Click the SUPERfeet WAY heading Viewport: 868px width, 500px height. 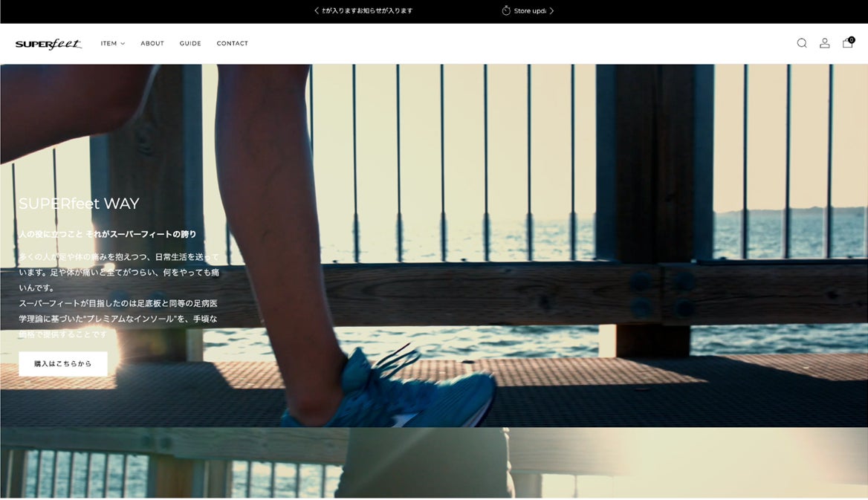tap(79, 204)
